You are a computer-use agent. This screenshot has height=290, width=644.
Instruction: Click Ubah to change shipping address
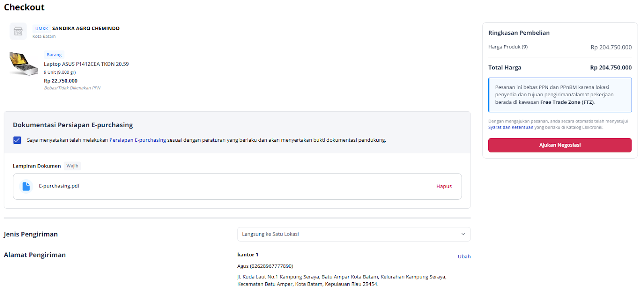[x=464, y=257]
